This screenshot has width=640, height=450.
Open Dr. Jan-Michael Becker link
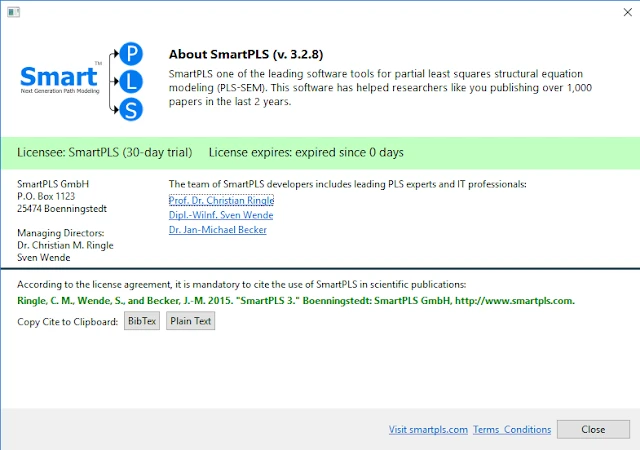[218, 230]
